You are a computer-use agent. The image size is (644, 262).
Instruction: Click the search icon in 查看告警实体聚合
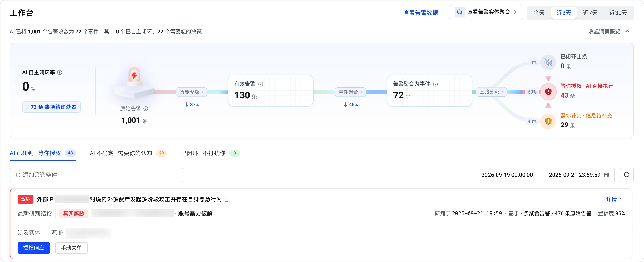pyautogui.click(x=459, y=12)
